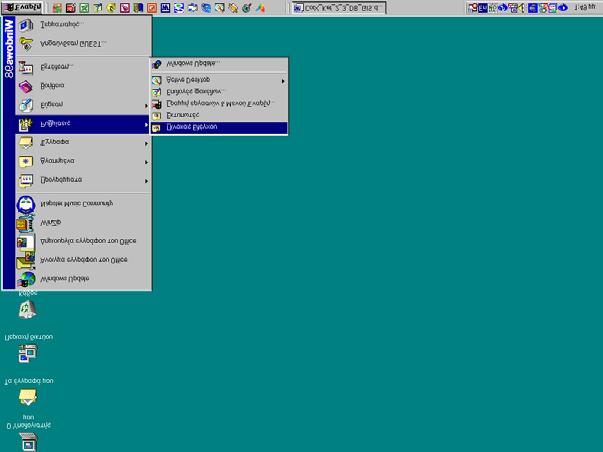This screenshot has width=603, height=452.
Task: Click the Start (Έναρξη) button
Action: pos(22,7)
